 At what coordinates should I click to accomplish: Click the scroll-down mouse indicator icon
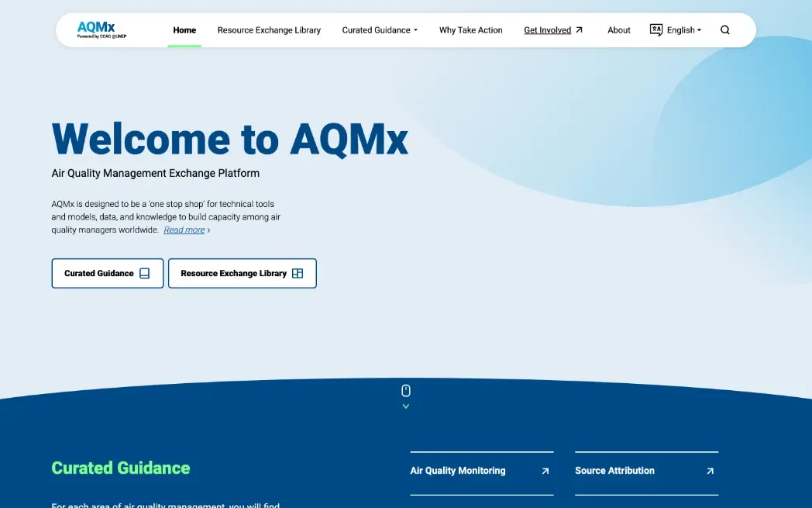coord(406,390)
